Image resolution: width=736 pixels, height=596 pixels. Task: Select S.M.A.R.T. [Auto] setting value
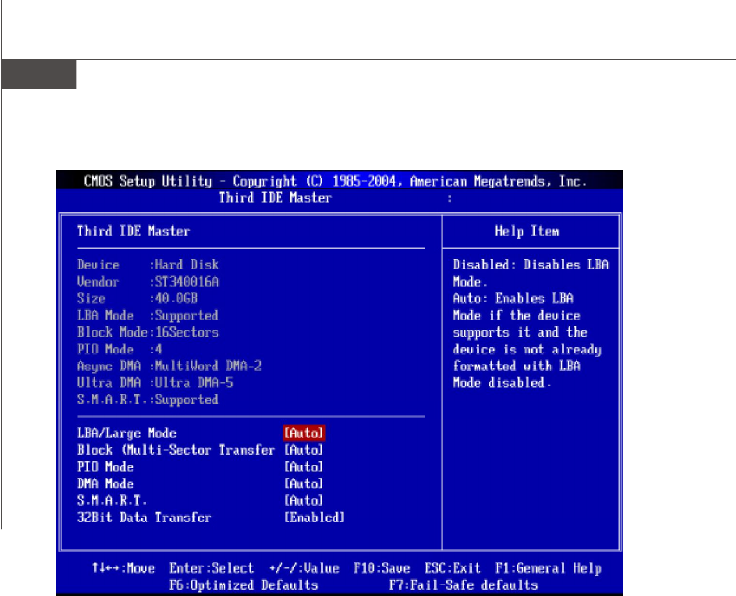pyautogui.click(x=304, y=500)
